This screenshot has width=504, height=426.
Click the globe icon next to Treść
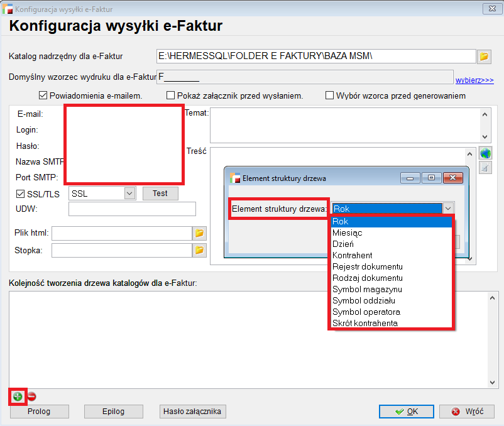485,153
